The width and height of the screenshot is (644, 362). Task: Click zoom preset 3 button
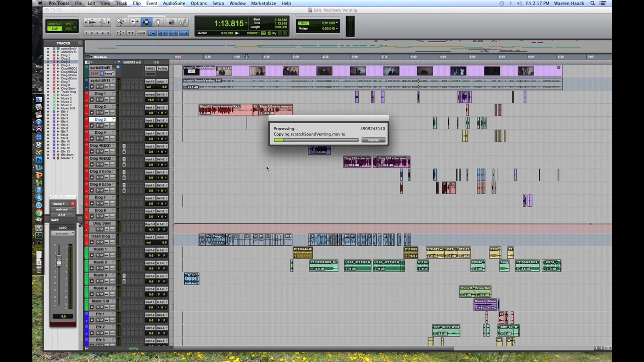(x=97, y=33)
